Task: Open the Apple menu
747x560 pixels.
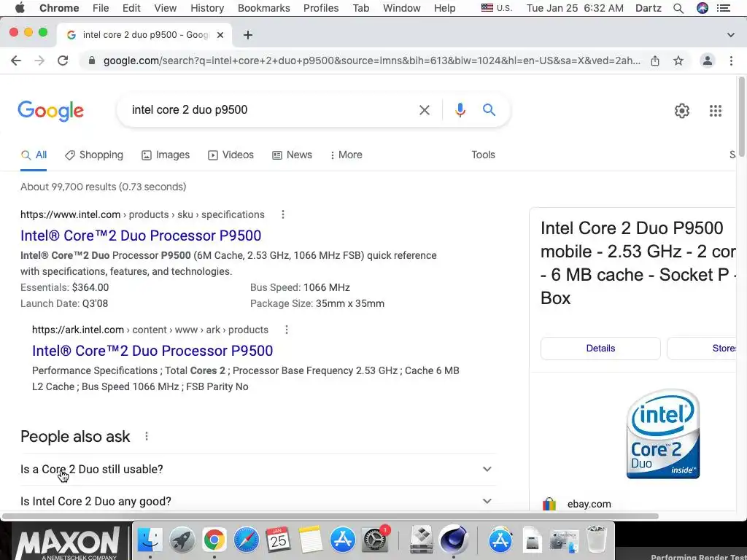Action: click(x=20, y=8)
